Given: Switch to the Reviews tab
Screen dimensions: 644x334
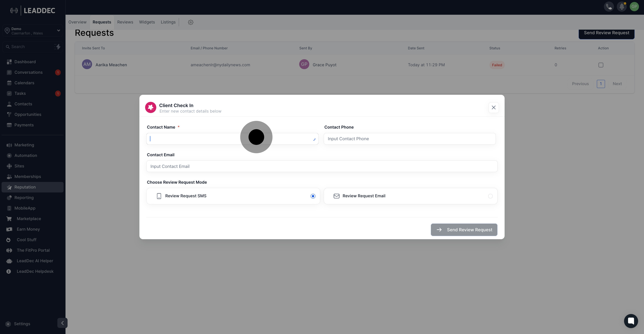Looking at the screenshot, I should point(125,22).
